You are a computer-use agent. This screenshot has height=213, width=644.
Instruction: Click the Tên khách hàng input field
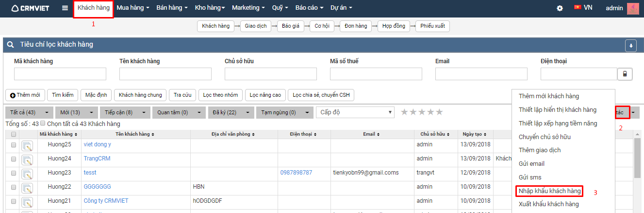[165, 74]
